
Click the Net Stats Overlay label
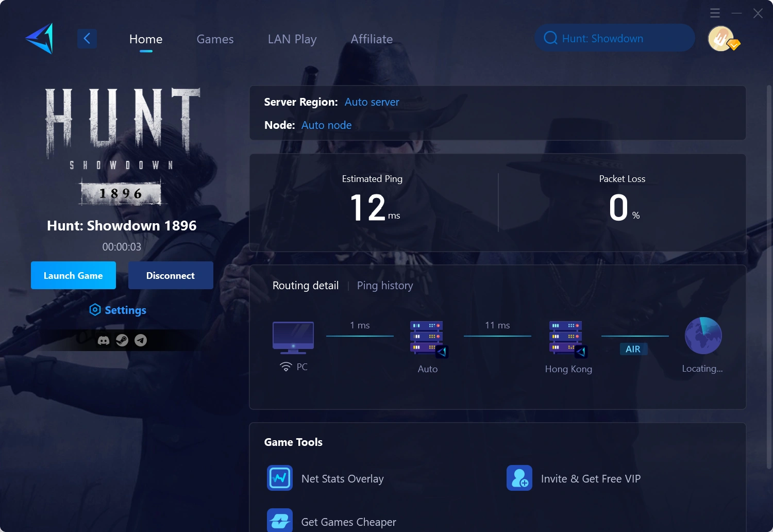pos(343,479)
